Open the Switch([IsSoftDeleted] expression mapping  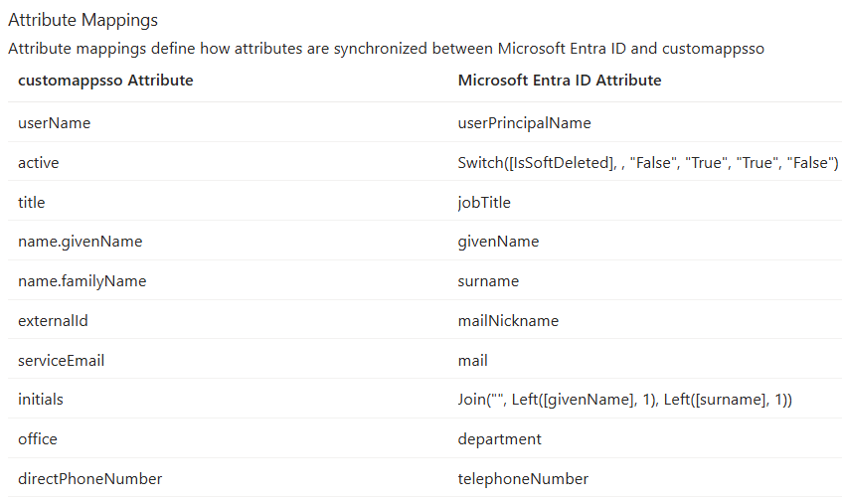point(647,163)
